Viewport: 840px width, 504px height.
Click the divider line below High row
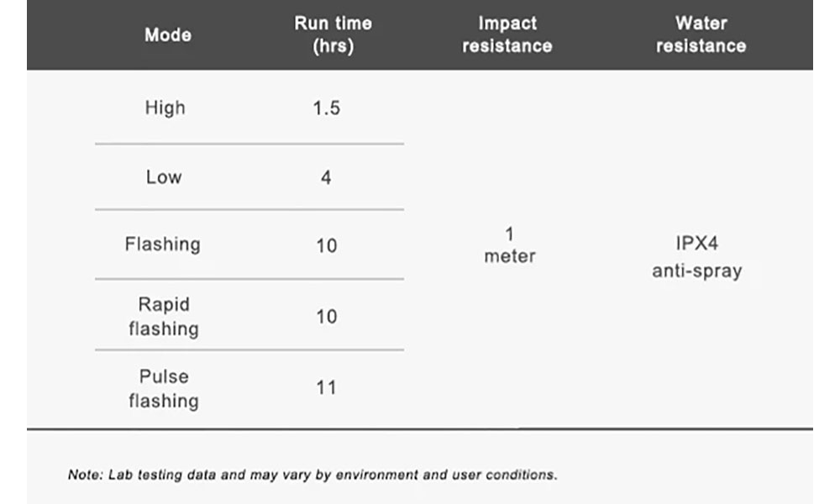[x=249, y=144]
